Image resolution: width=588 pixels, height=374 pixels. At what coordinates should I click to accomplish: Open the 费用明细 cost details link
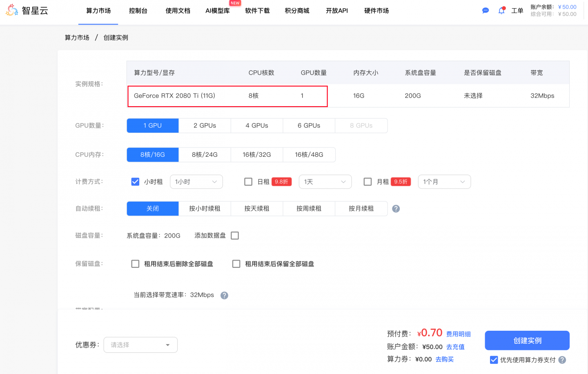pyautogui.click(x=458, y=334)
